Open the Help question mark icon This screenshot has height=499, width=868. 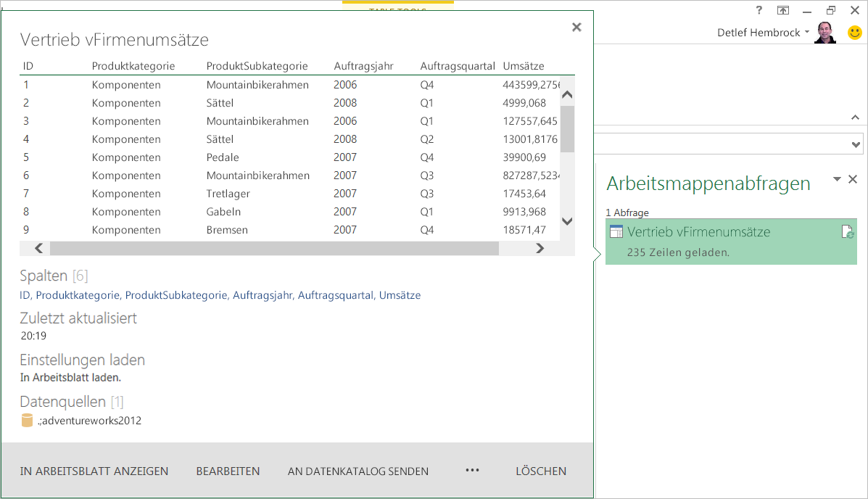point(759,10)
